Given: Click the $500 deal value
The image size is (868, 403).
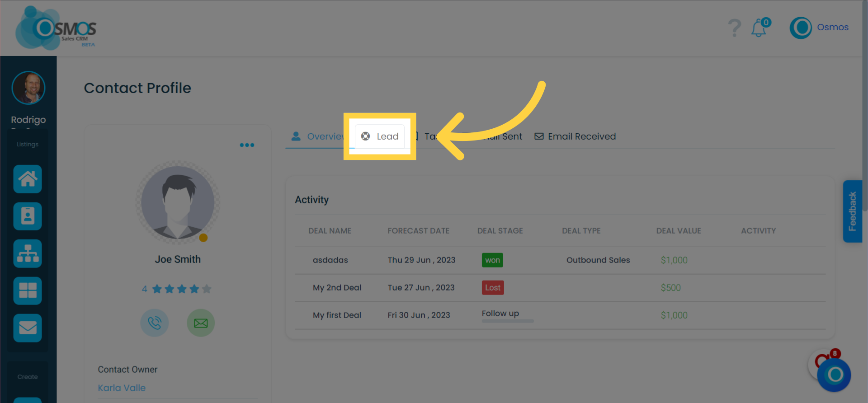Looking at the screenshot, I should (670, 287).
